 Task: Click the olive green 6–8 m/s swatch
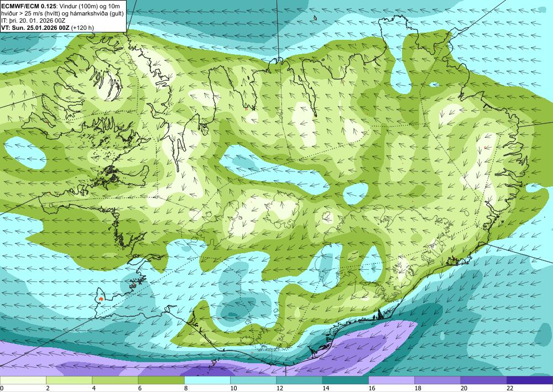coord(161,380)
